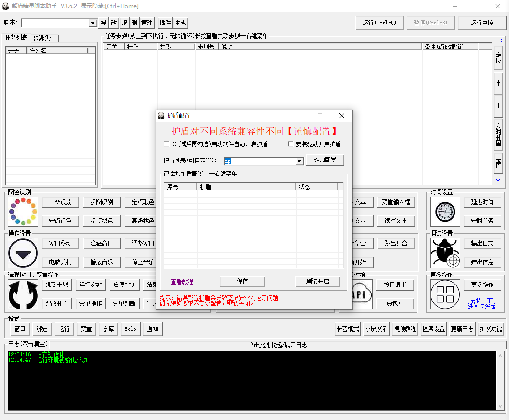Open the 护盾列表 dropdown list
Viewport: 509px width, 420px height.
(x=299, y=161)
